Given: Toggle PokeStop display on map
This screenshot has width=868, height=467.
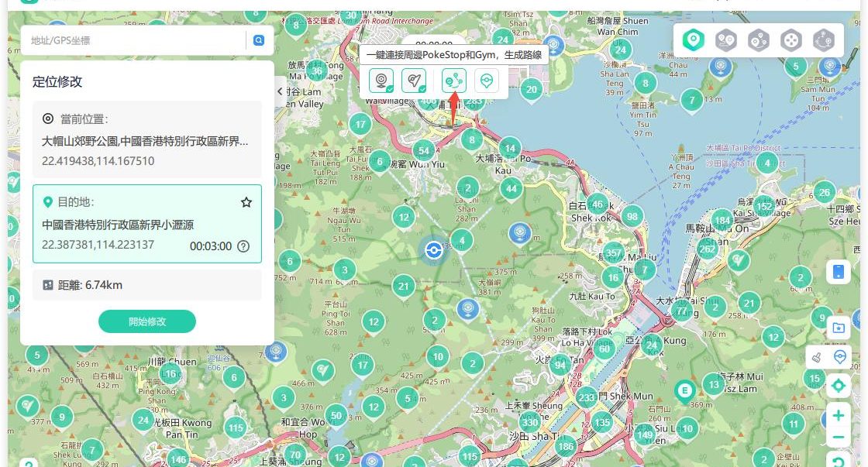Looking at the screenshot, I should point(381,80).
